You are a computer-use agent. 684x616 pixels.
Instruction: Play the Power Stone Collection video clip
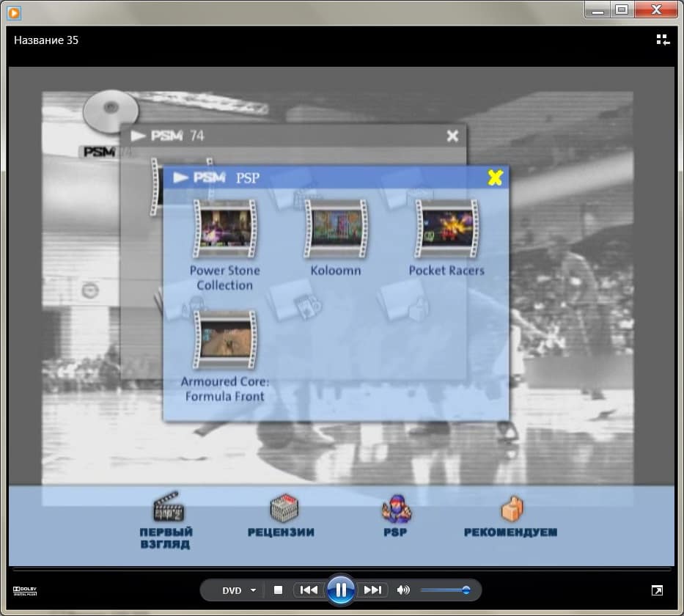pyautogui.click(x=224, y=229)
